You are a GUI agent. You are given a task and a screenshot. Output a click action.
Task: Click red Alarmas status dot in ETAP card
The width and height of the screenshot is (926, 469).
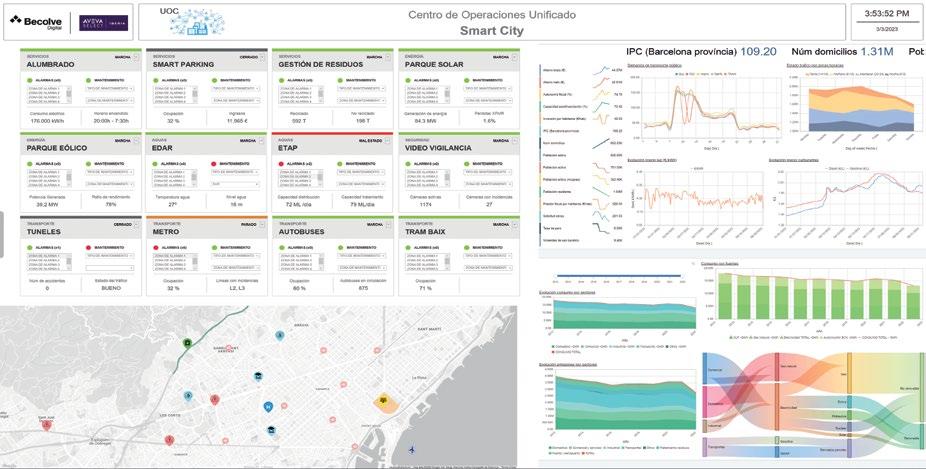pos(283,164)
